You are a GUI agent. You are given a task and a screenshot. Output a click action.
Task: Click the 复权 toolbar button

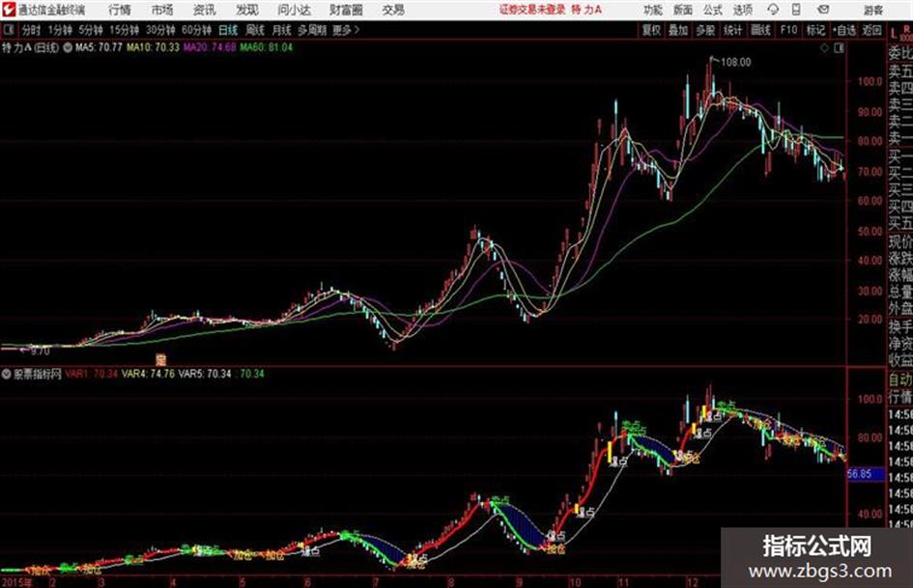[x=651, y=30]
